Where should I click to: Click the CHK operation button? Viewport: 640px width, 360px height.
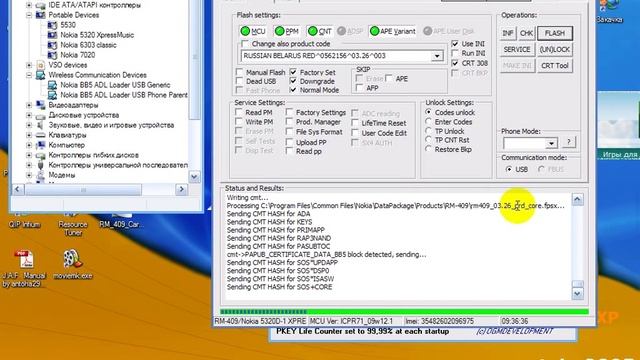pyautogui.click(x=527, y=33)
